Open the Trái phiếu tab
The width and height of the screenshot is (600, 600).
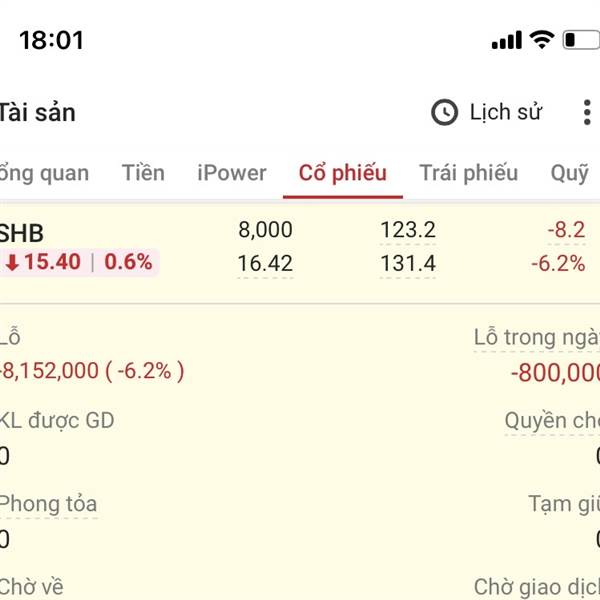click(x=468, y=173)
